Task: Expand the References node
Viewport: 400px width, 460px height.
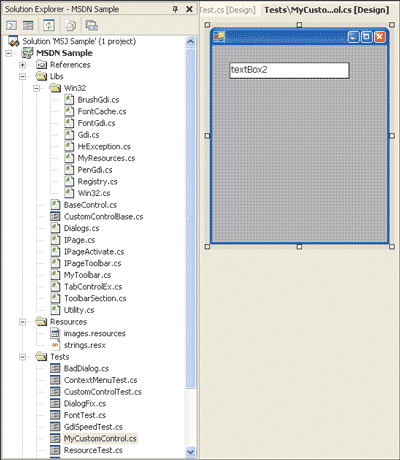Action: 23,65
